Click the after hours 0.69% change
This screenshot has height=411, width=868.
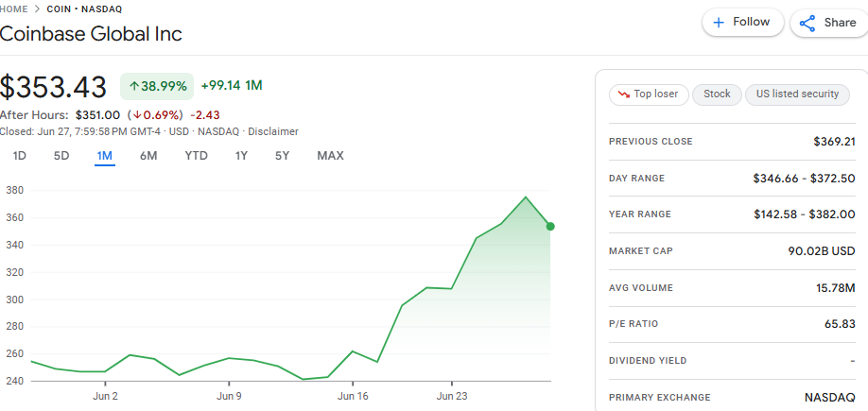tap(155, 115)
